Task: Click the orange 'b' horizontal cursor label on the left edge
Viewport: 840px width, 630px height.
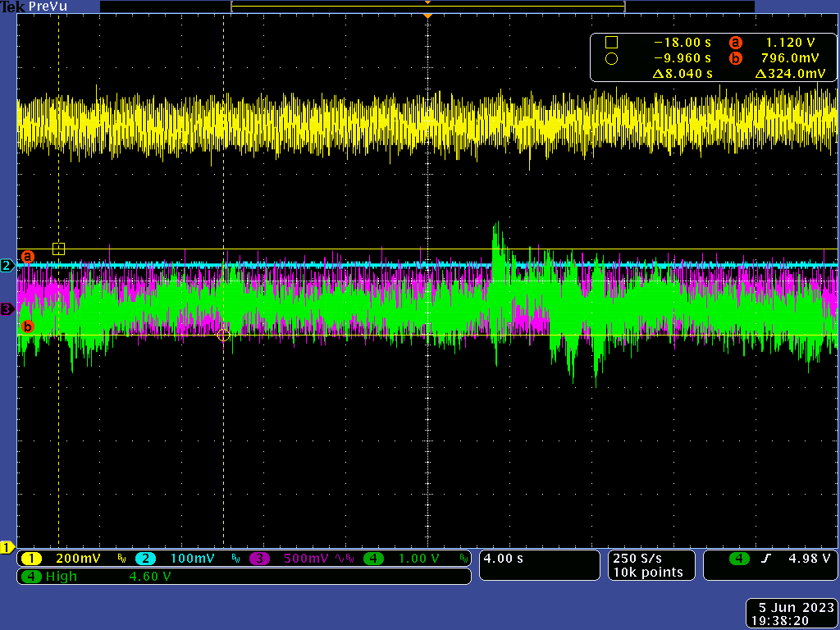Action: (27, 326)
